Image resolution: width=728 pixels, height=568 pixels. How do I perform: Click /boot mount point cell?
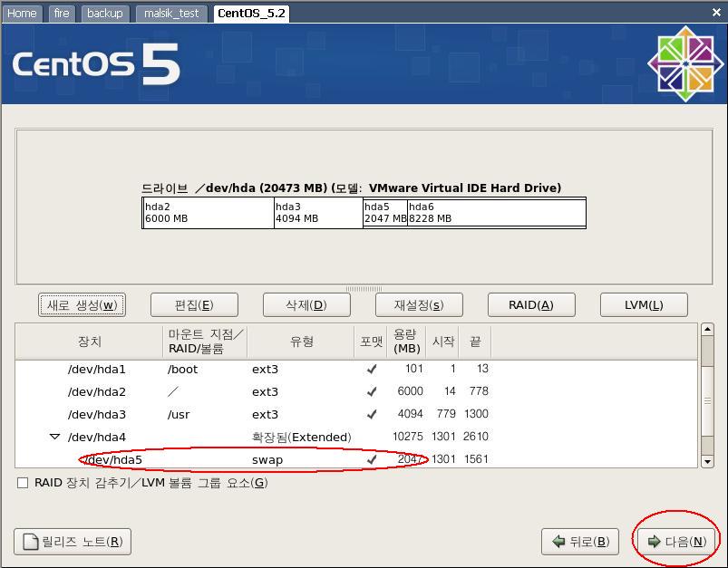pyautogui.click(x=183, y=370)
